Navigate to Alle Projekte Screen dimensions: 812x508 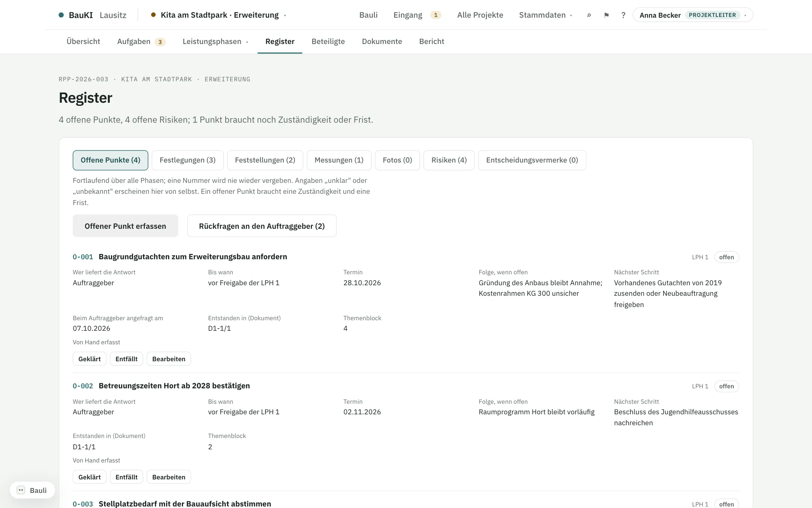pyautogui.click(x=480, y=15)
